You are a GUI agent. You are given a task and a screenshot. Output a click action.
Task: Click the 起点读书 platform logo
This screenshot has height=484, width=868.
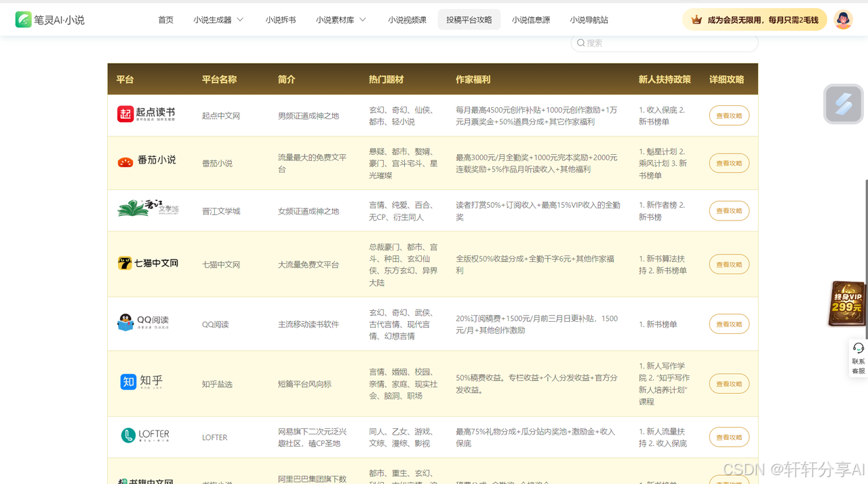pos(146,114)
